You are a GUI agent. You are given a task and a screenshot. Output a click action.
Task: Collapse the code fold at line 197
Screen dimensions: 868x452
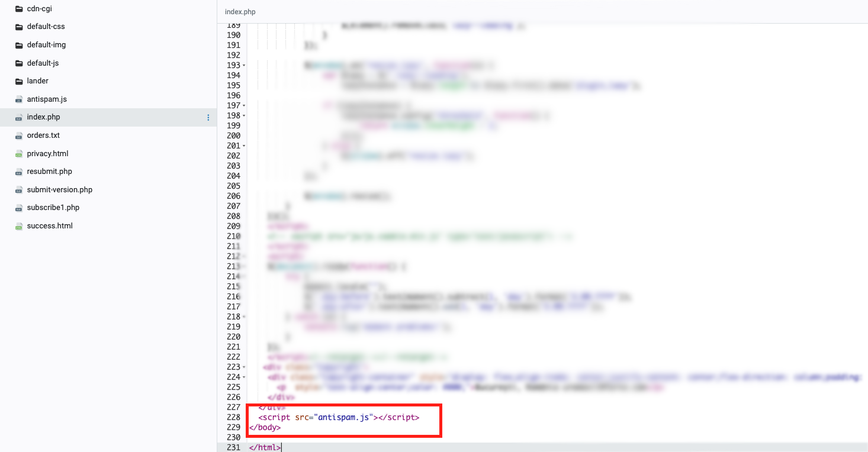(245, 105)
